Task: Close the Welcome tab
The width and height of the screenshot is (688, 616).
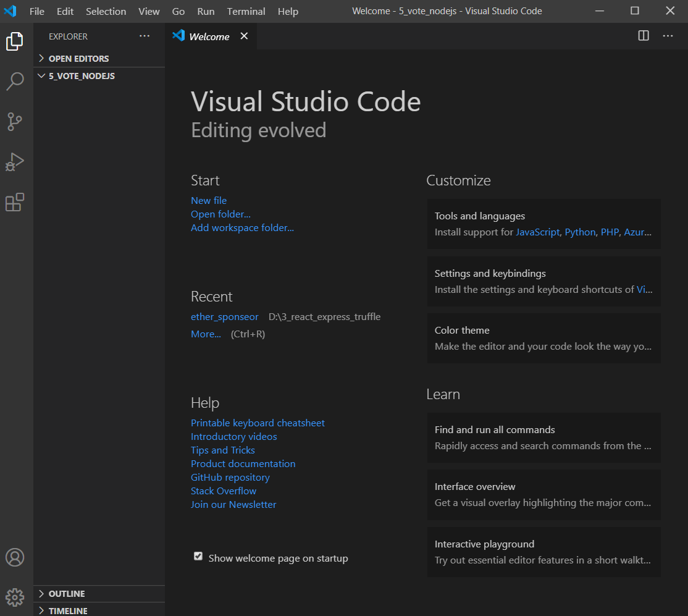Action: tap(244, 36)
